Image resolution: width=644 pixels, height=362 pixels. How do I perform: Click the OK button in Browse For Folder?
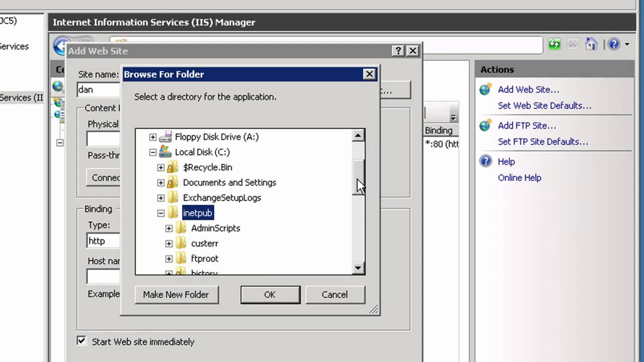(270, 295)
